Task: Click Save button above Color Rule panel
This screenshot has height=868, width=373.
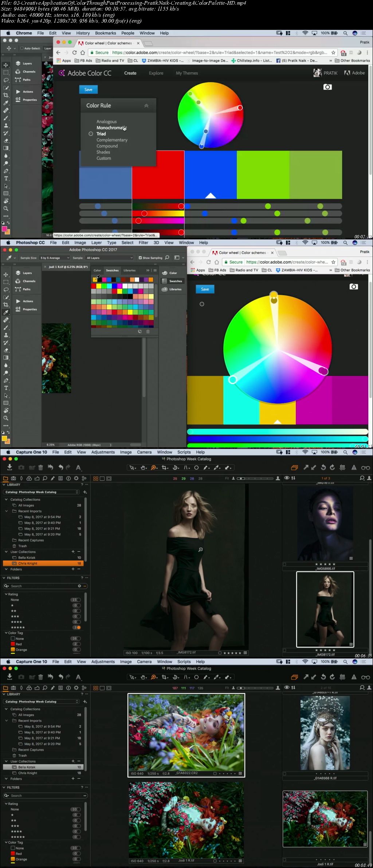Action: click(x=89, y=89)
